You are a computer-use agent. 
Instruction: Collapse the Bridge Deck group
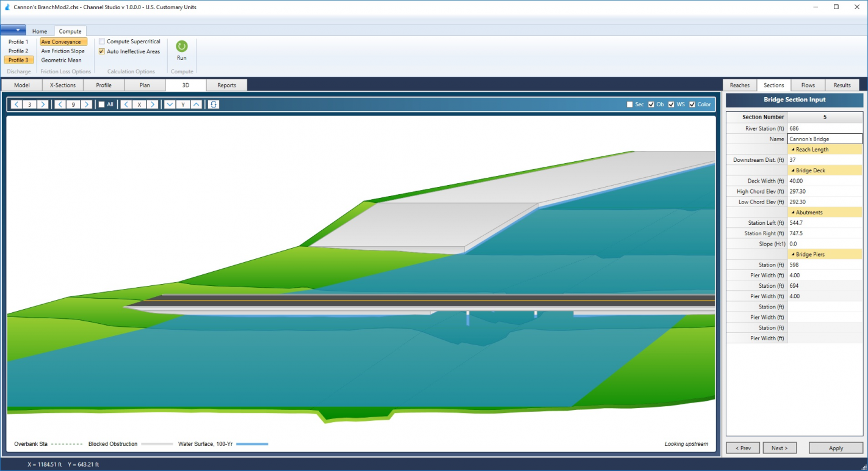click(x=793, y=170)
